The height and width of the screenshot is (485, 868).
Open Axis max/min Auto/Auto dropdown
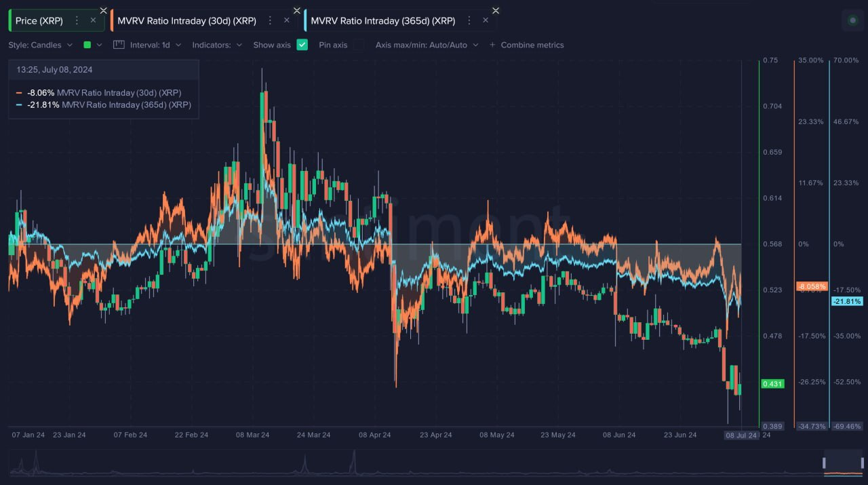[x=427, y=45]
